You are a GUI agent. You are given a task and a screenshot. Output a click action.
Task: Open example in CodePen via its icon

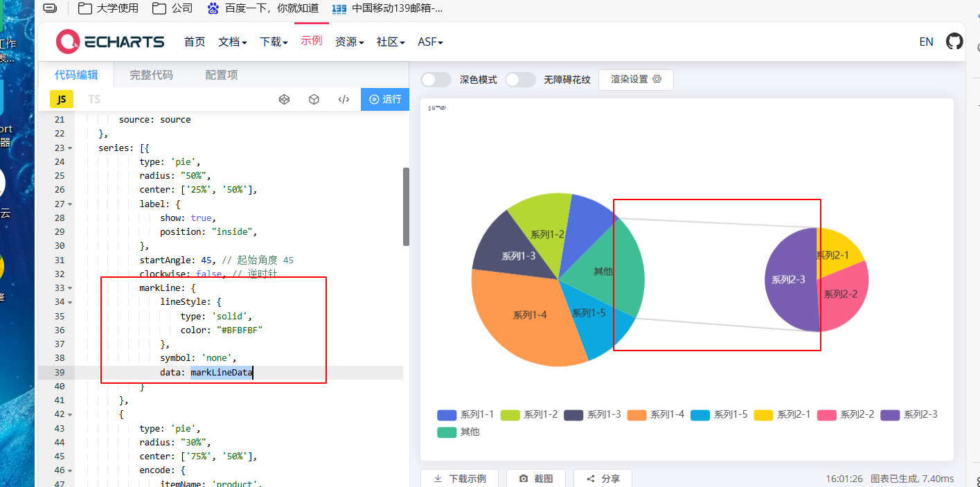click(284, 99)
